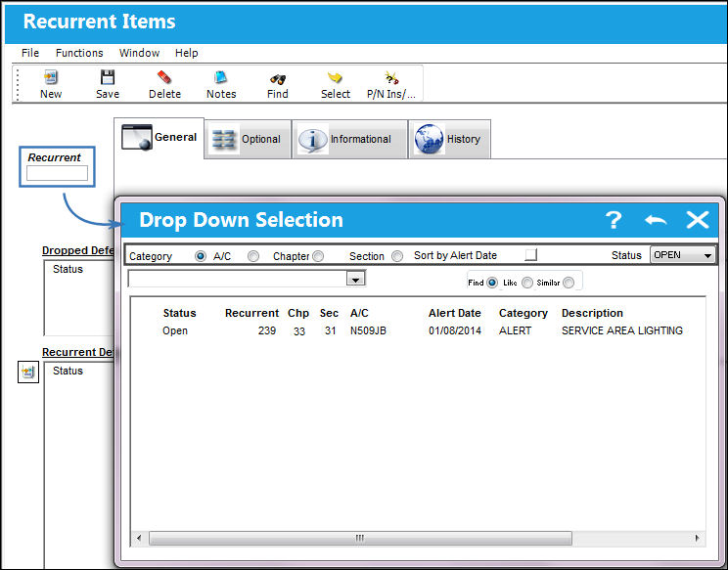
Task: Click the Category column header in the results list
Action: tap(523, 313)
